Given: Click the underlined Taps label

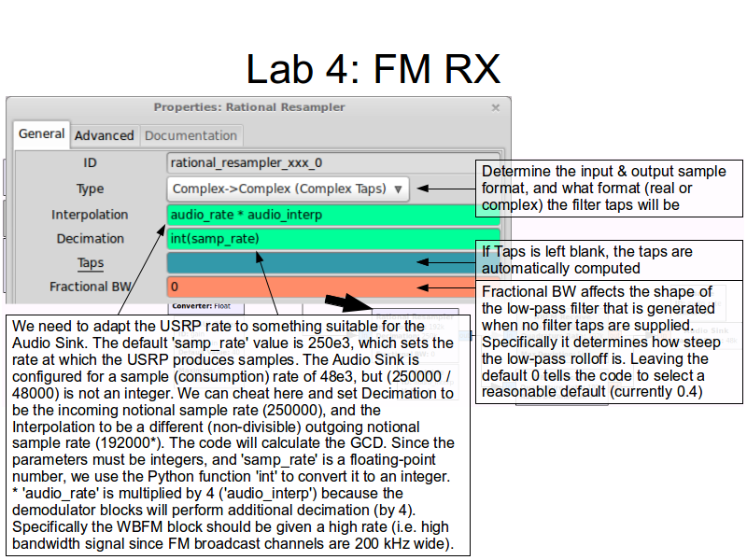Looking at the screenshot, I should 91,263.
